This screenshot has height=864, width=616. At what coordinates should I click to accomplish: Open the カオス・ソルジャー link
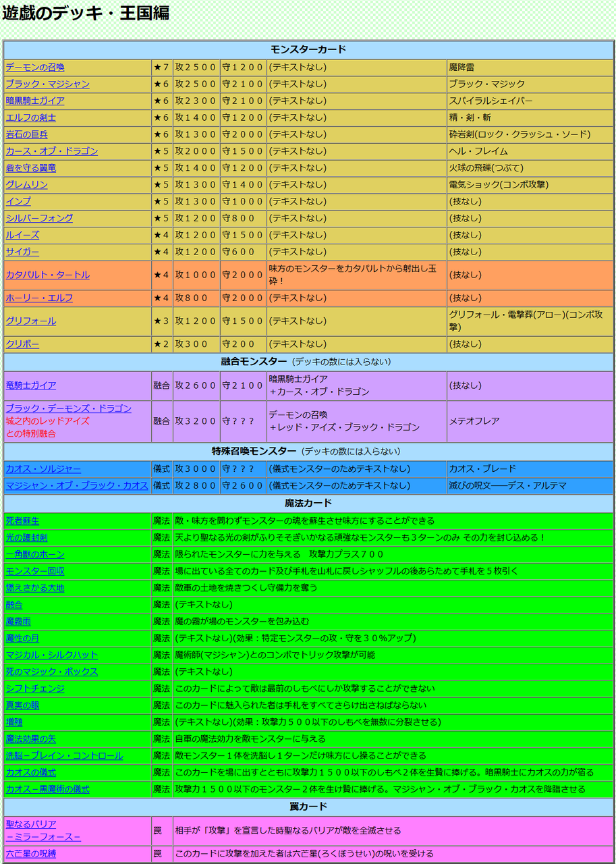[43, 469]
